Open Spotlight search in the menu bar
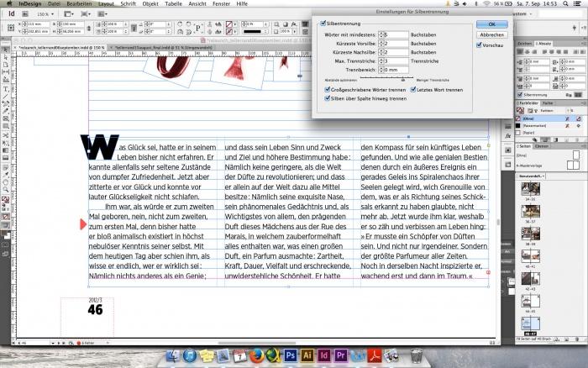This screenshot has height=368, width=588. [565, 3]
